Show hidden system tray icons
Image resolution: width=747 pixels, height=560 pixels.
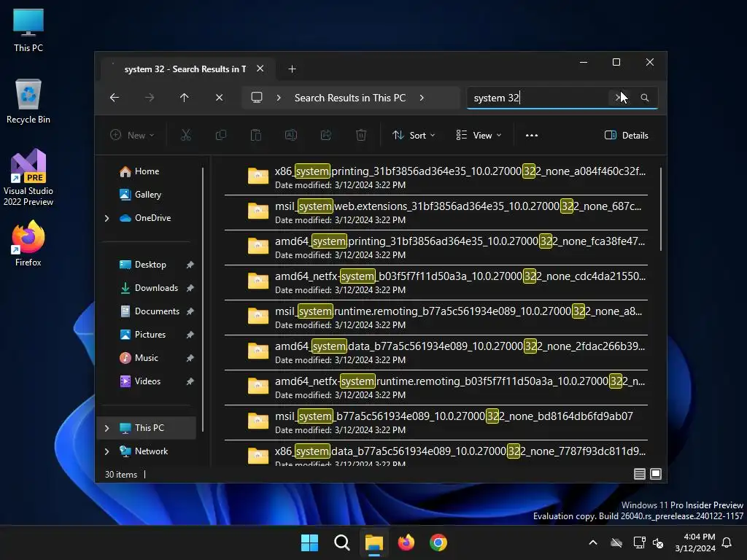(x=593, y=542)
